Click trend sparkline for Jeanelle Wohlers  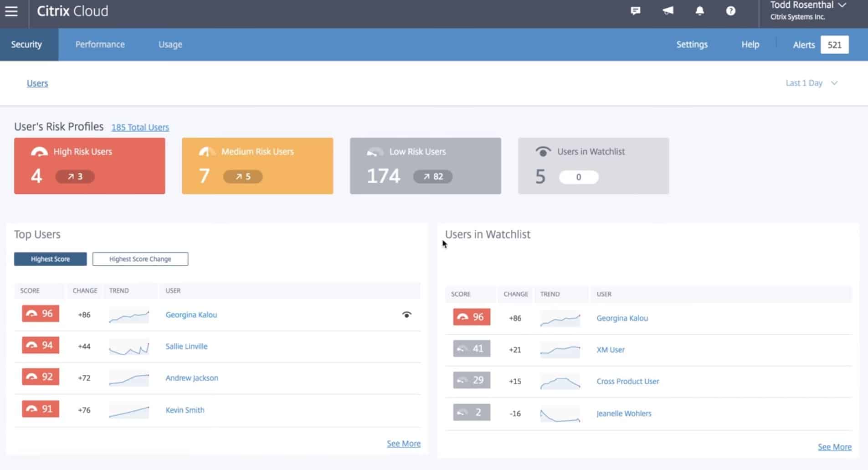[x=560, y=414]
